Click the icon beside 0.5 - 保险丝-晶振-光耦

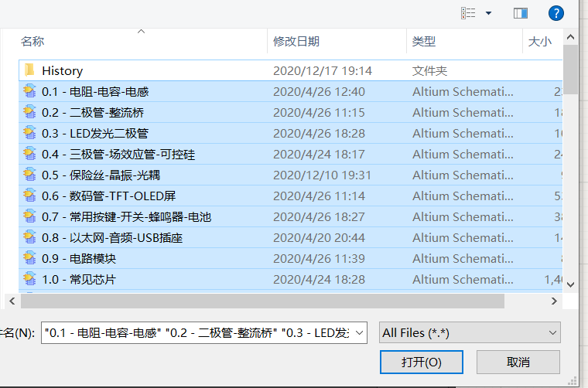pyautogui.click(x=29, y=175)
